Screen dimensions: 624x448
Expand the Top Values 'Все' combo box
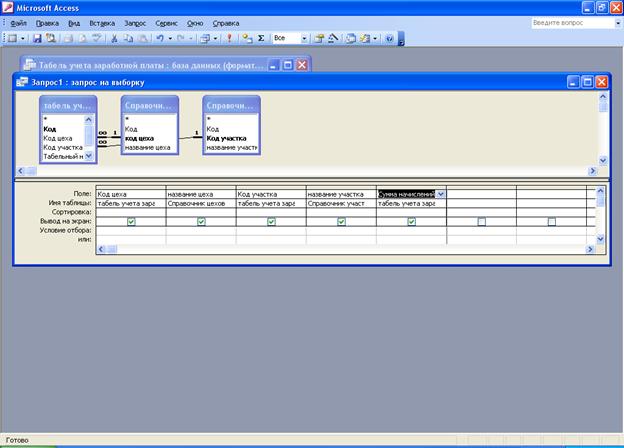click(304, 39)
